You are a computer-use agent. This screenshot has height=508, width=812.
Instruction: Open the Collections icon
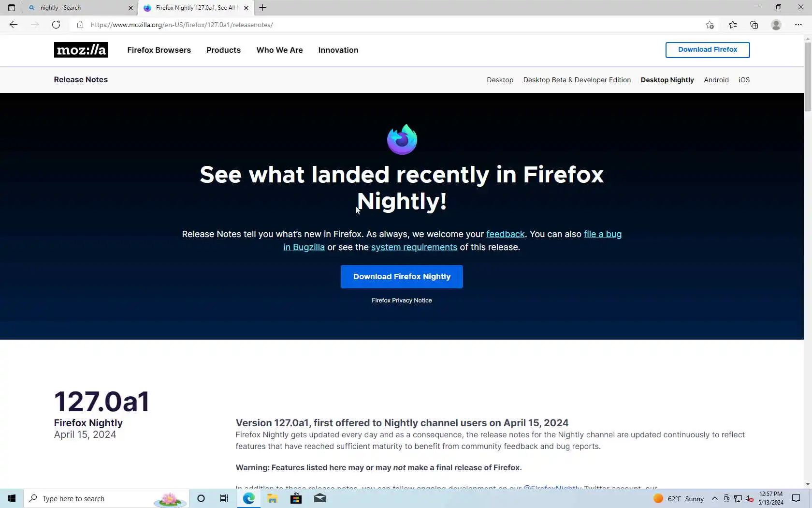pyautogui.click(x=754, y=25)
